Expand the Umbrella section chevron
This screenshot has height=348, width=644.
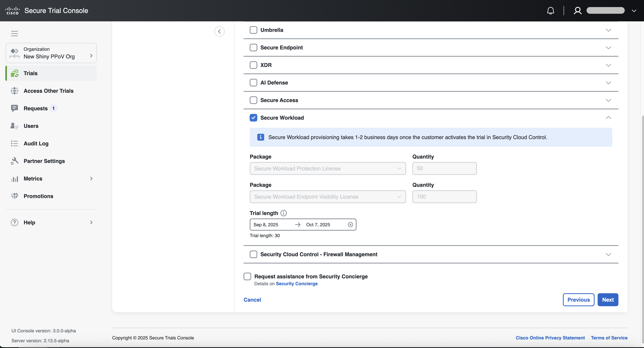click(608, 30)
